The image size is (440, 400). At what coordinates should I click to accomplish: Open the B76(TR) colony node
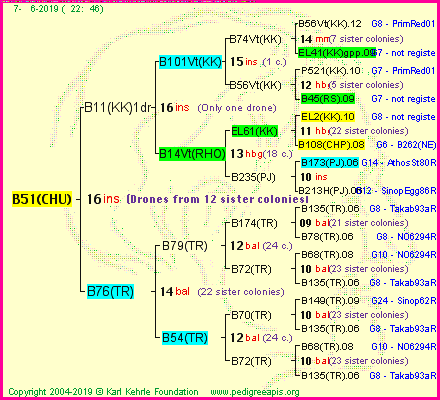[110, 291]
